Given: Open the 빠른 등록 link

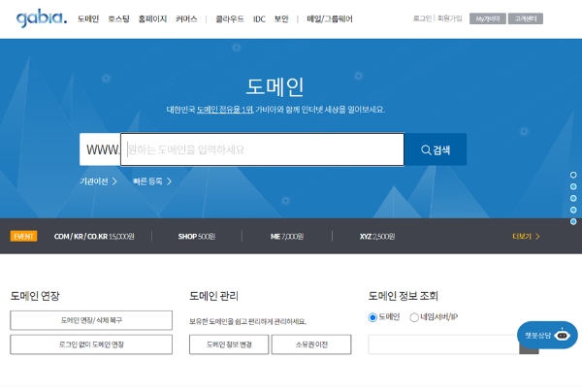Looking at the screenshot, I should click(152, 181).
